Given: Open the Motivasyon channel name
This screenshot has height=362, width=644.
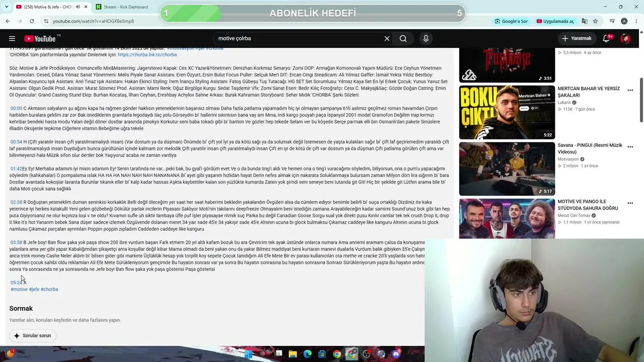Looking at the screenshot, I should point(568,159).
